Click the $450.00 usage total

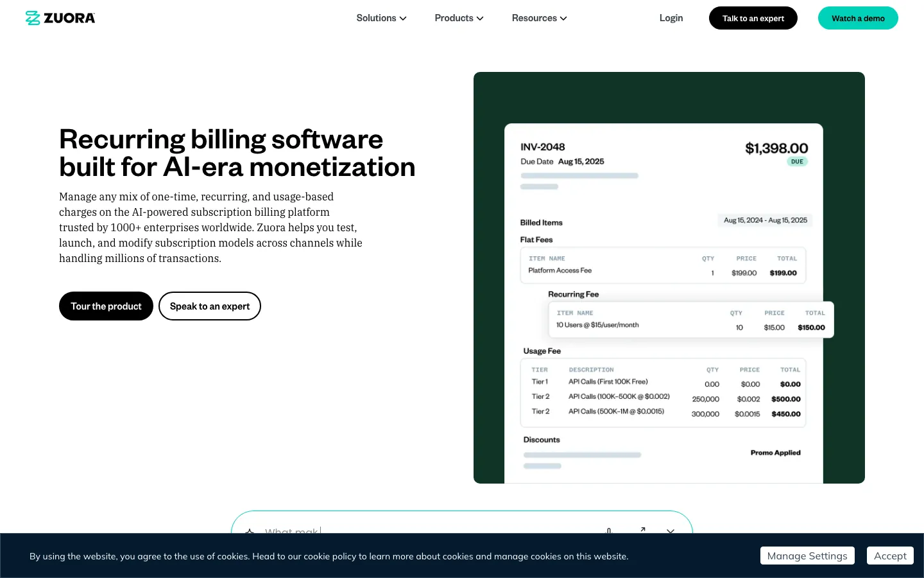[x=786, y=414]
